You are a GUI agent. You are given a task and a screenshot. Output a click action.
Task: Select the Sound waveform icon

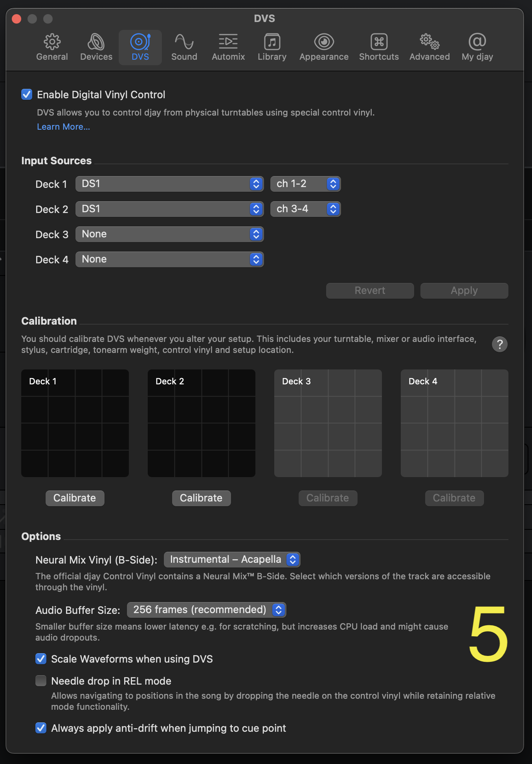click(184, 42)
